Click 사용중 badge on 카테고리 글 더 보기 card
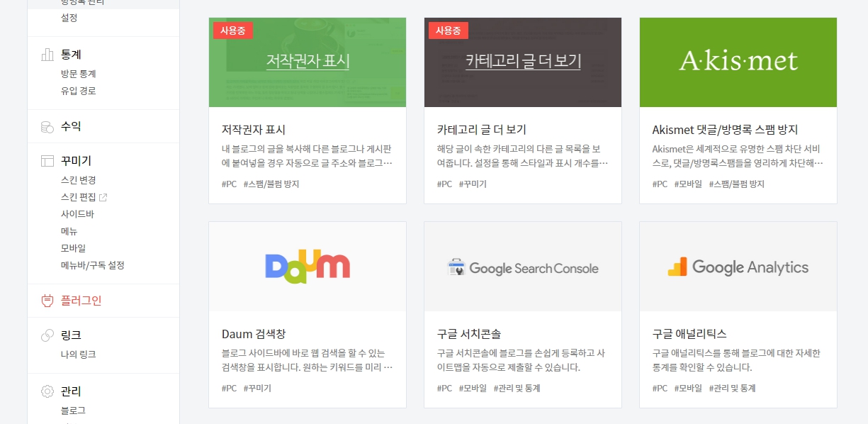Viewport: 868px width, 424px height. point(449,30)
